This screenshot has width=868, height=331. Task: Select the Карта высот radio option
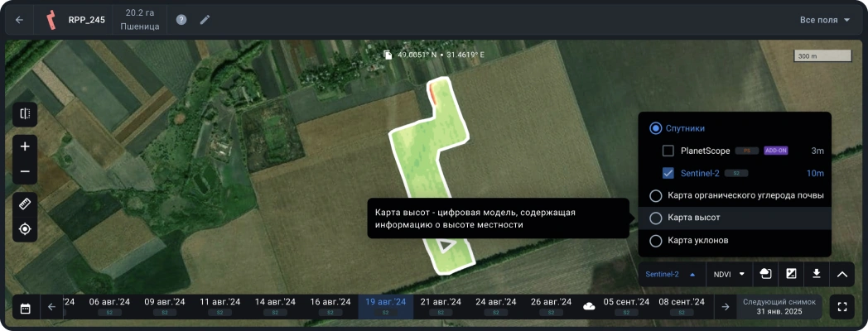click(x=656, y=218)
